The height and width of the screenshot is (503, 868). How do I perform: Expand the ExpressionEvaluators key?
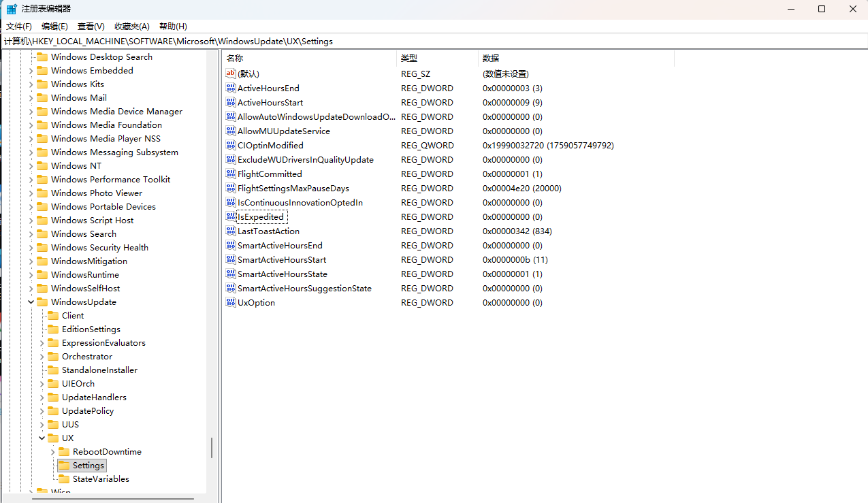point(42,342)
